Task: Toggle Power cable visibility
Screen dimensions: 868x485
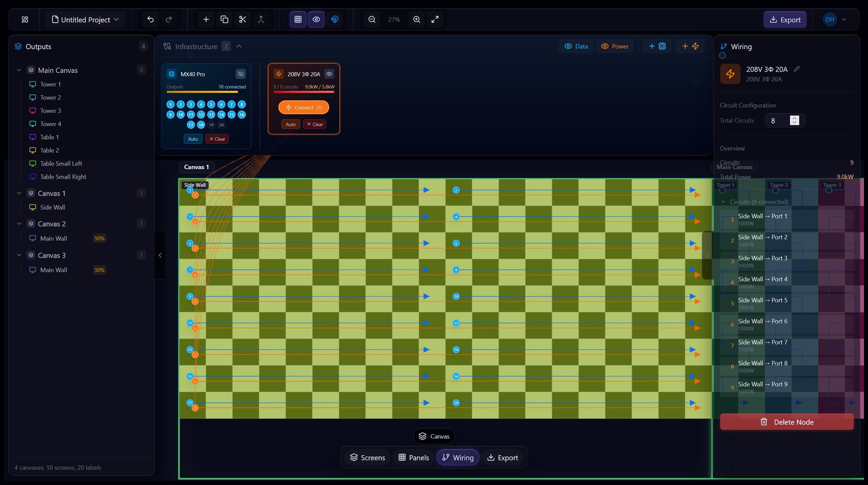Action: pos(615,46)
